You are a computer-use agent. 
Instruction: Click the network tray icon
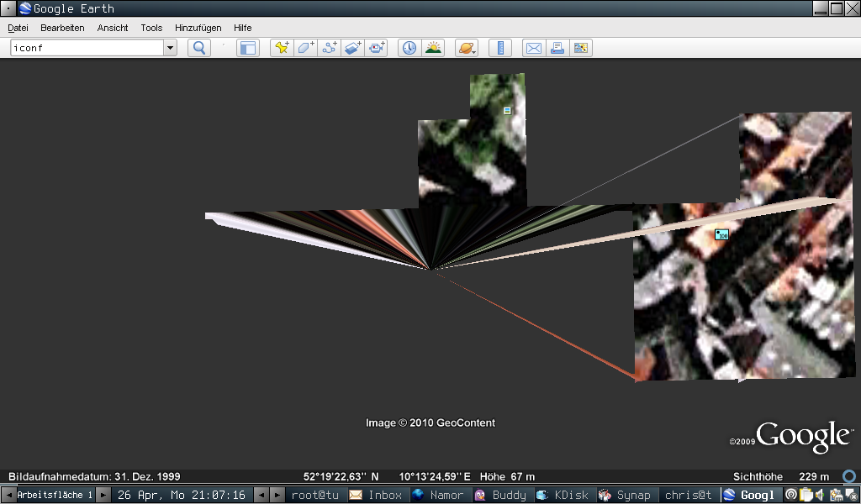pos(836,495)
